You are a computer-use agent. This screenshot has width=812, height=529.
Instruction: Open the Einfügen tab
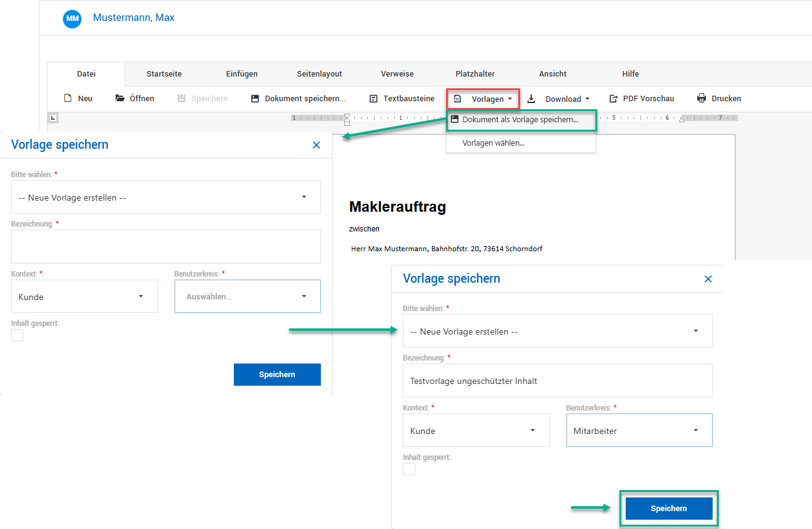coord(242,74)
